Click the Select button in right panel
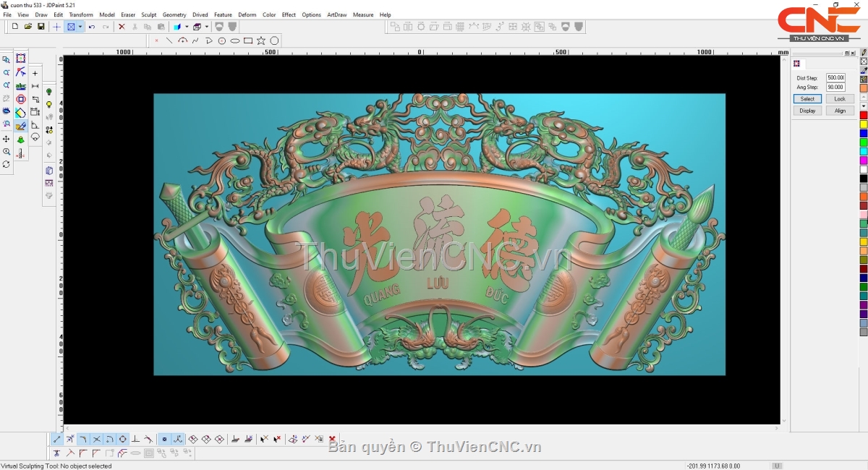 [x=807, y=99]
